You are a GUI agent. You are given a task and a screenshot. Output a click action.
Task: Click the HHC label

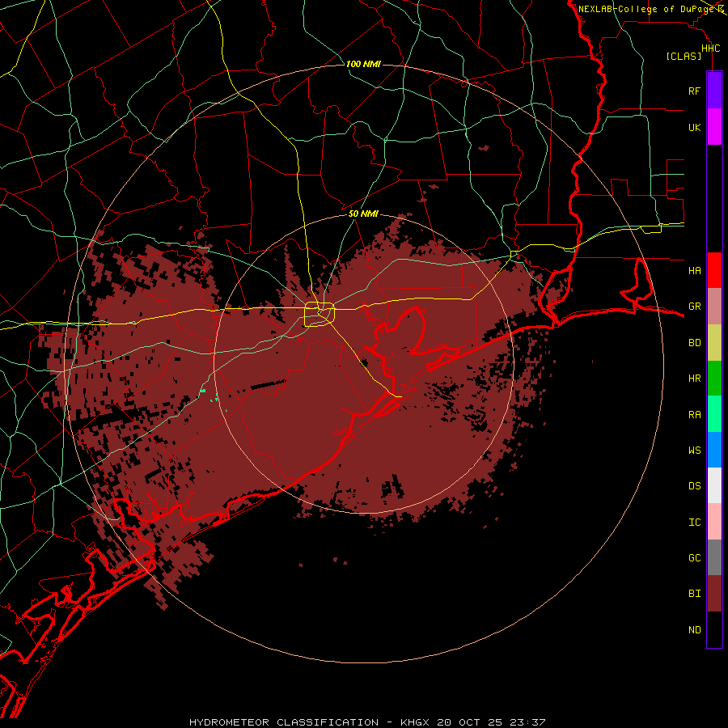(x=711, y=49)
